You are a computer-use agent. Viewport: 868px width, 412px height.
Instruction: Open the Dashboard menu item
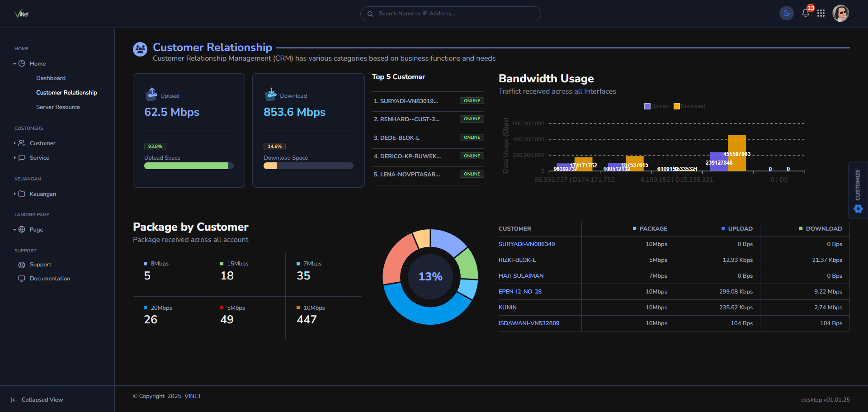point(51,78)
